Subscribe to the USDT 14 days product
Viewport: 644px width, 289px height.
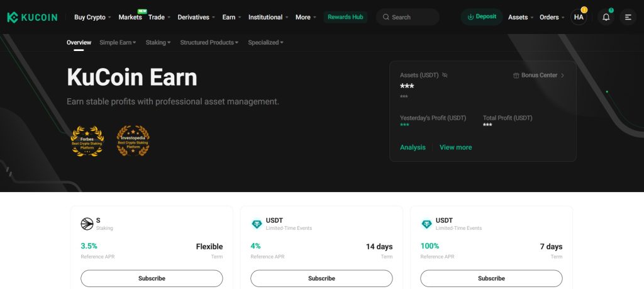[321, 278]
